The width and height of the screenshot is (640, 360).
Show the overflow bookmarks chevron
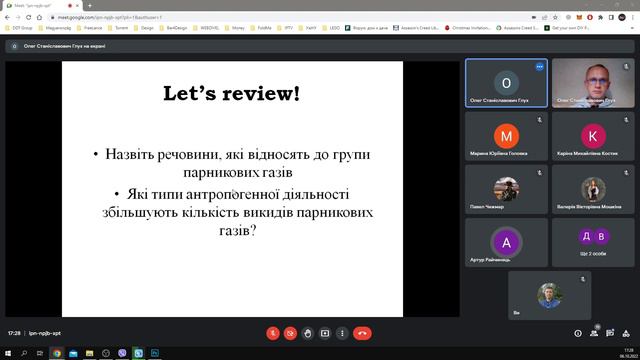click(x=633, y=28)
